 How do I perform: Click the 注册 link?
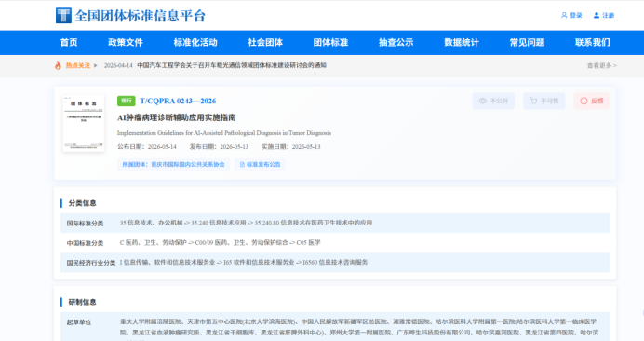point(608,15)
